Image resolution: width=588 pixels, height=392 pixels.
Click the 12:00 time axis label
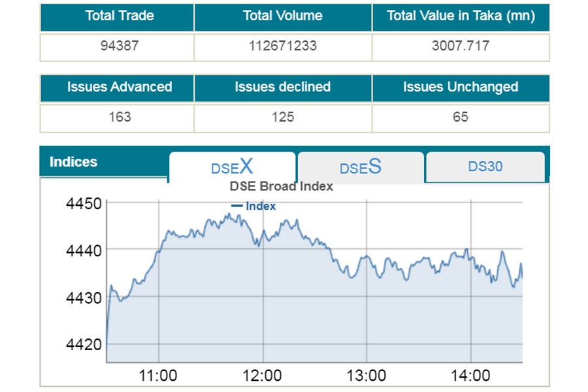coord(262,376)
